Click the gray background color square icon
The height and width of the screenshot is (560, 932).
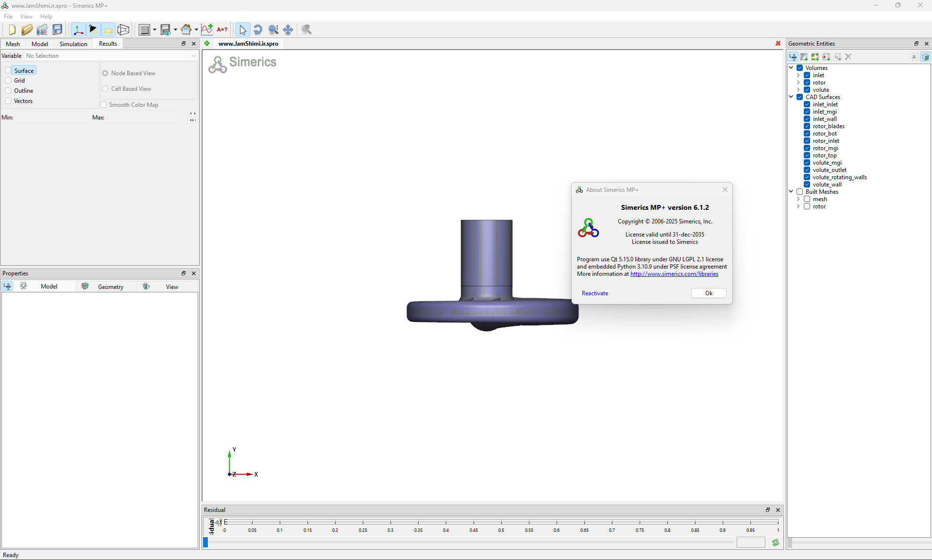click(144, 30)
